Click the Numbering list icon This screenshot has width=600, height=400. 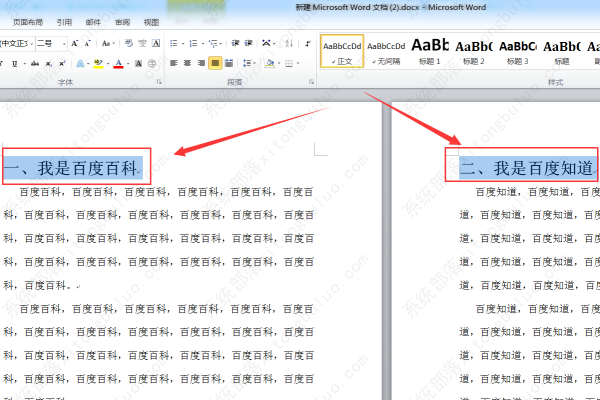pyautogui.click(x=193, y=43)
